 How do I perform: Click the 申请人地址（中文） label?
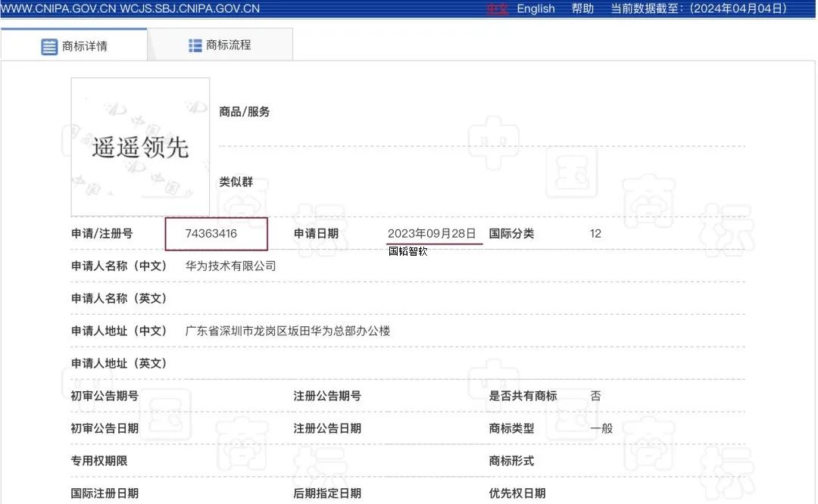119,331
